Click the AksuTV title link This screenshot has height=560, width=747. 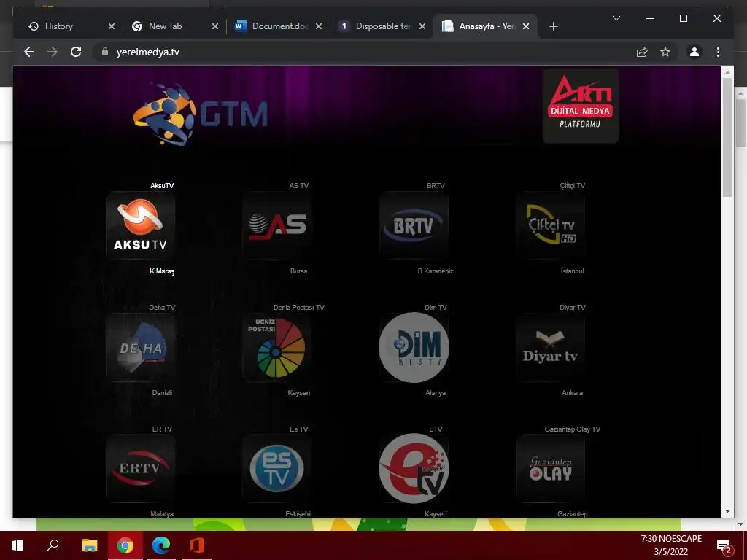coord(162,186)
